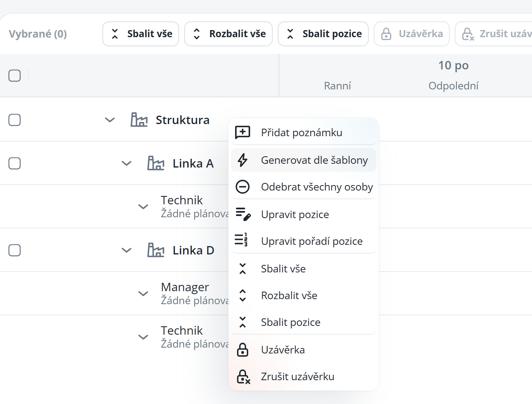Screen dimensions: 532x404
Task: Collapse the Struktura tree node
Action: [110, 120]
